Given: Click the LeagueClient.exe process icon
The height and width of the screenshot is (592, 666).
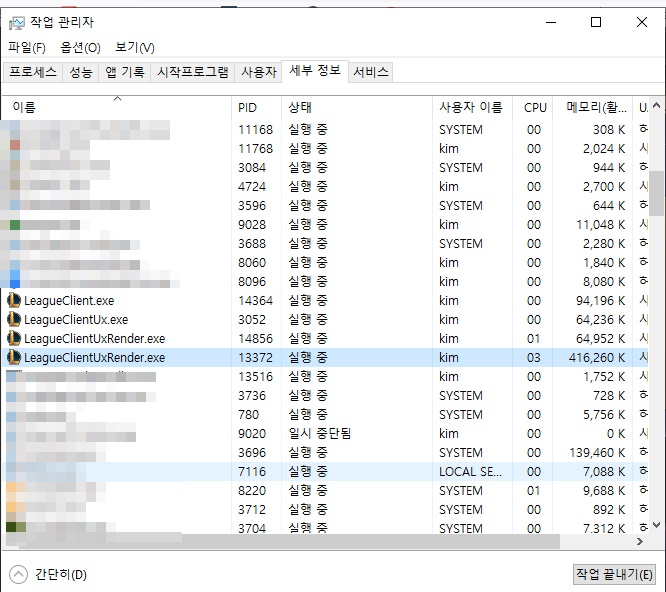Looking at the screenshot, I should (14, 300).
